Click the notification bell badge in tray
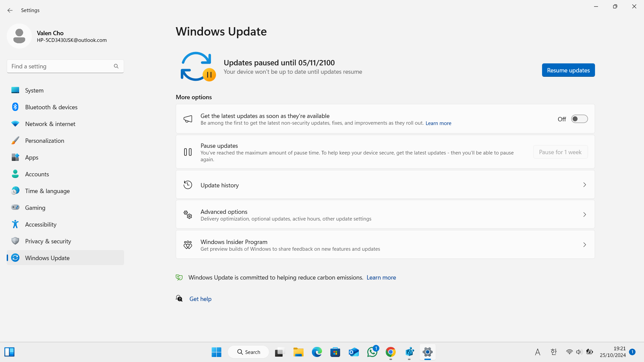644x362 pixels. [632, 352]
